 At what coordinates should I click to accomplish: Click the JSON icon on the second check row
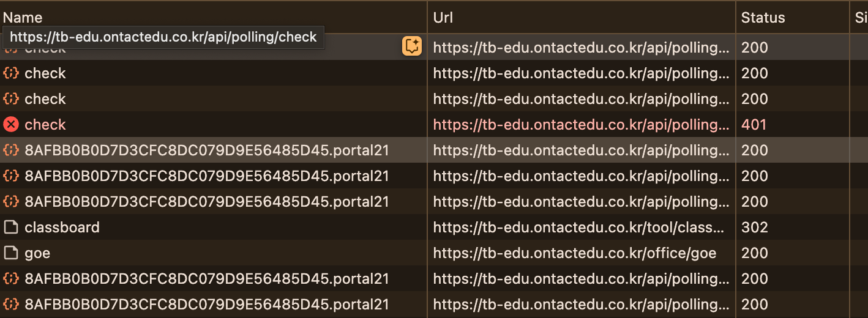pos(11,73)
